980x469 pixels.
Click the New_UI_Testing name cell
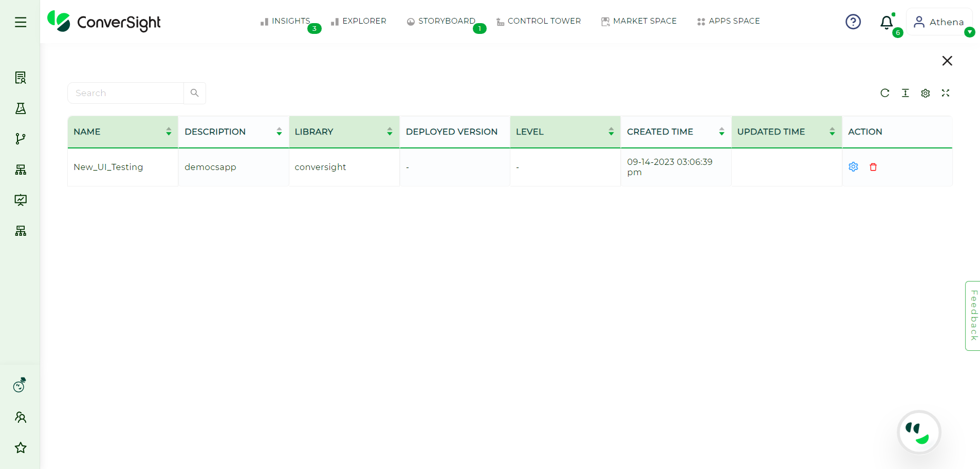[123, 167]
